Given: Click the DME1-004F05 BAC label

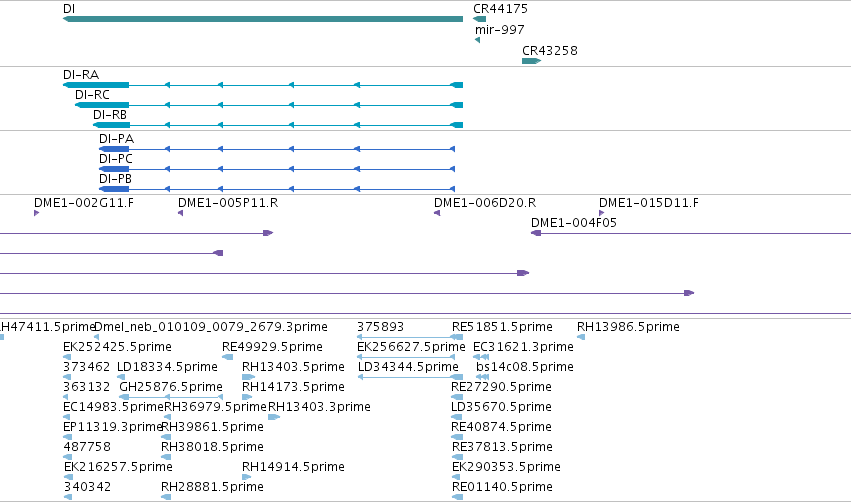Looking at the screenshot, I should [x=574, y=223].
